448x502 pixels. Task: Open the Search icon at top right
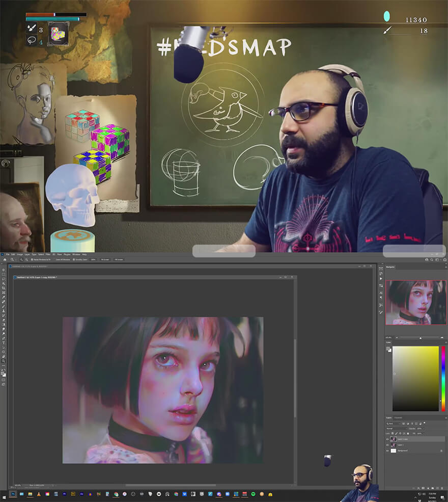pos(432,259)
